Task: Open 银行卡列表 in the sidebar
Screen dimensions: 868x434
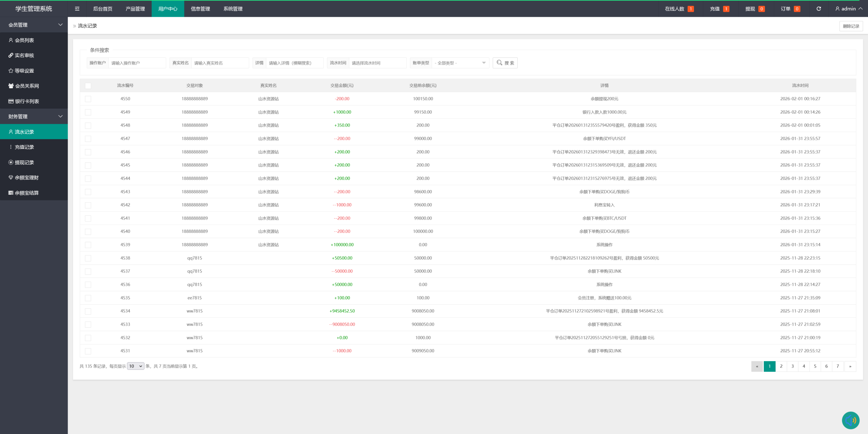Action: [27, 101]
